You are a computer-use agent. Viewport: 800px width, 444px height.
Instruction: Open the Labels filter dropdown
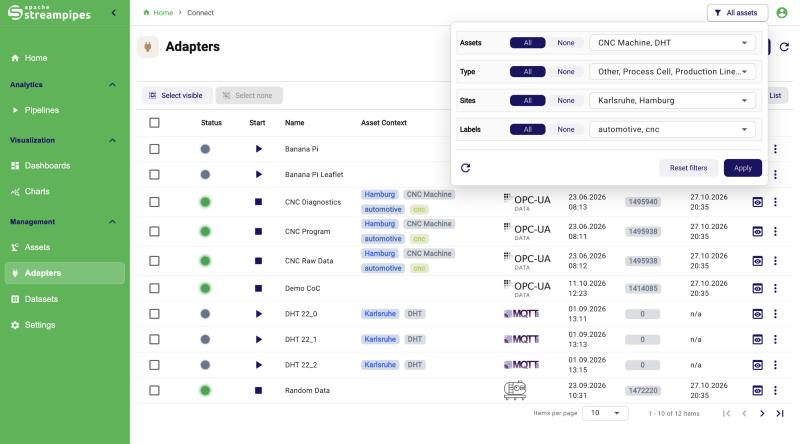(672, 130)
